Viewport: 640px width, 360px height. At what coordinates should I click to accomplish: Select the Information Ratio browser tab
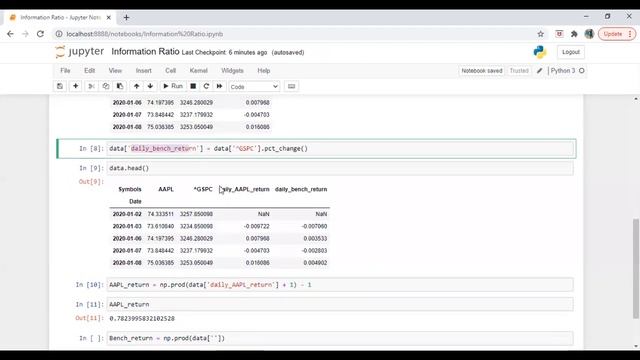(x=60, y=18)
